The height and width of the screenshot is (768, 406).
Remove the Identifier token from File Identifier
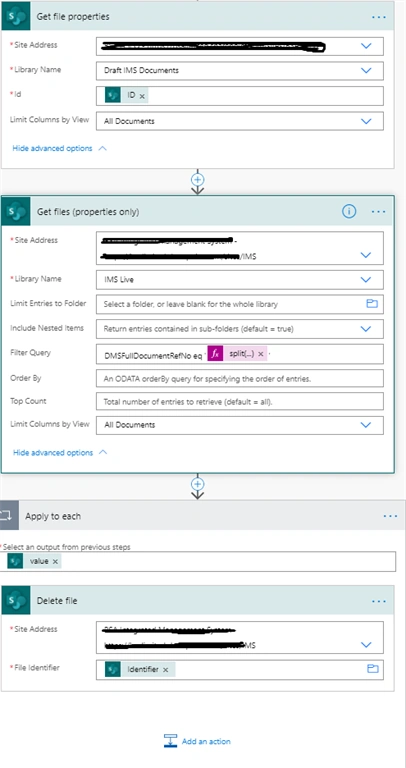[166, 670]
